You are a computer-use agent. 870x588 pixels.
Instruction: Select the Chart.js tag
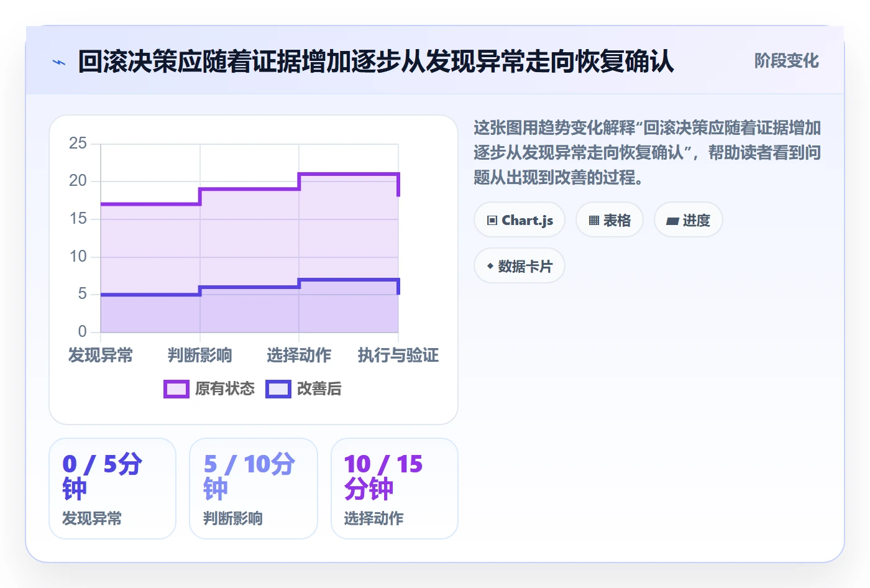[x=520, y=219]
